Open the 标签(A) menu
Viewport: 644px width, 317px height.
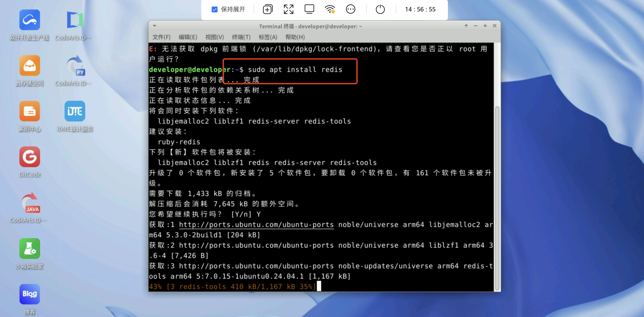tap(268, 37)
